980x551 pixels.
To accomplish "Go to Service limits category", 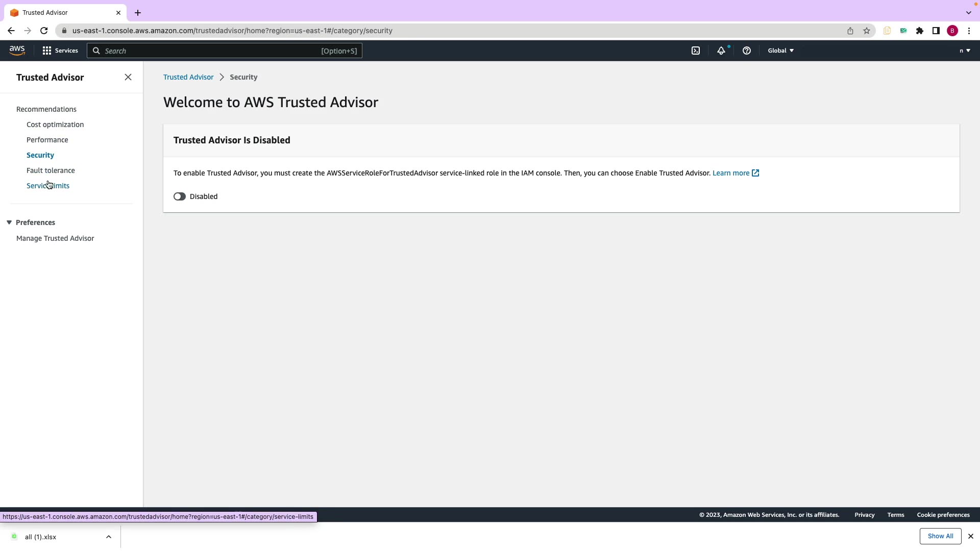I will [x=48, y=186].
